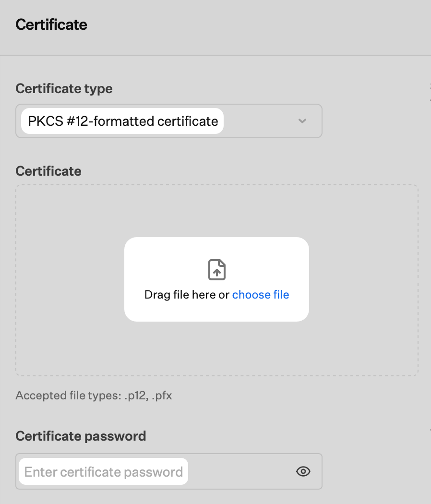
Task: Click the Accepted file types text
Action: point(94,396)
